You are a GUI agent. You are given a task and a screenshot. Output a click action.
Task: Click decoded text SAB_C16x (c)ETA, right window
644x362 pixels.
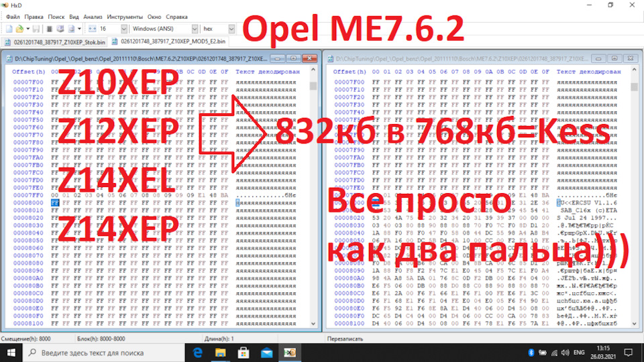point(588,210)
